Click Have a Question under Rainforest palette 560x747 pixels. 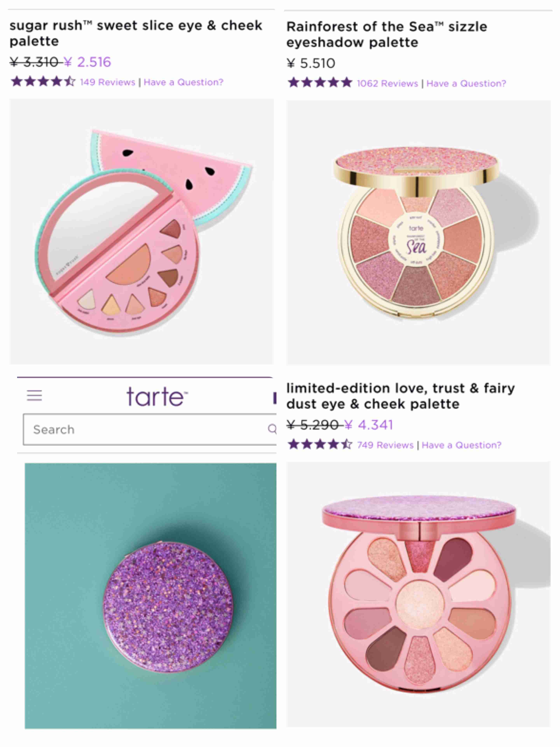pos(466,83)
